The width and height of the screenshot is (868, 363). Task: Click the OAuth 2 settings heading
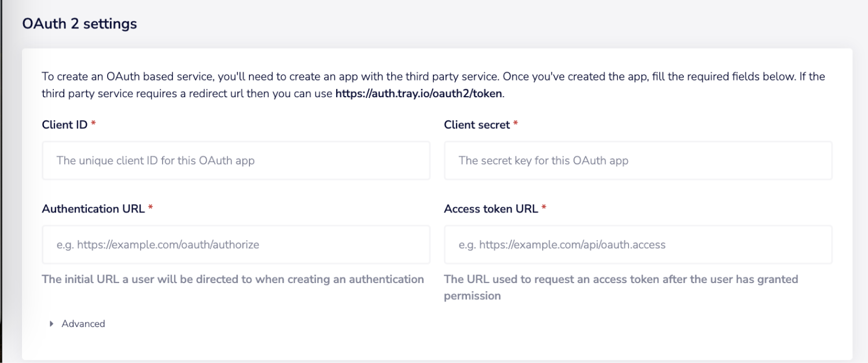(x=79, y=24)
